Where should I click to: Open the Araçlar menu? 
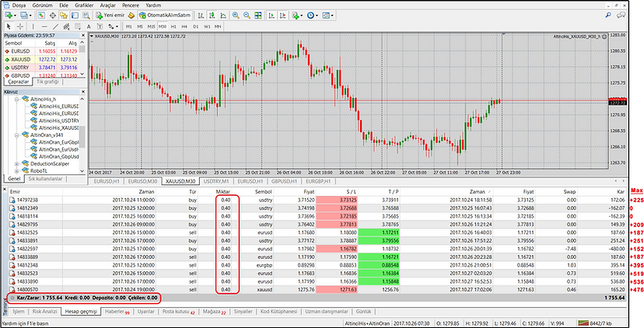[x=107, y=5]
